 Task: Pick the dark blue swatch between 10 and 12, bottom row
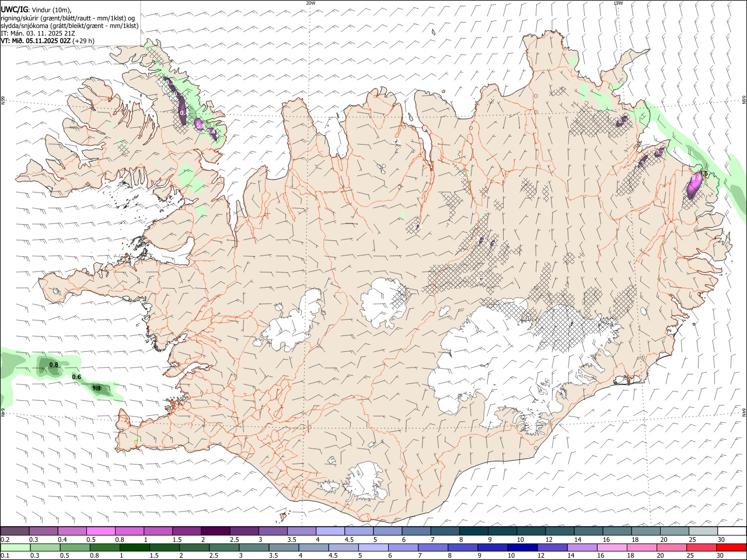click(522, 548)
